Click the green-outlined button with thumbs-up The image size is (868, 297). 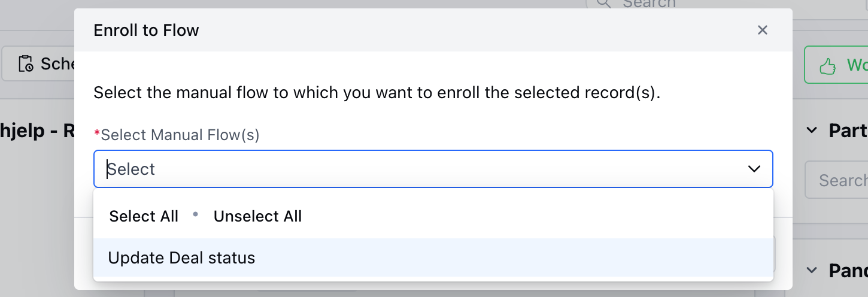coord(836,65)
